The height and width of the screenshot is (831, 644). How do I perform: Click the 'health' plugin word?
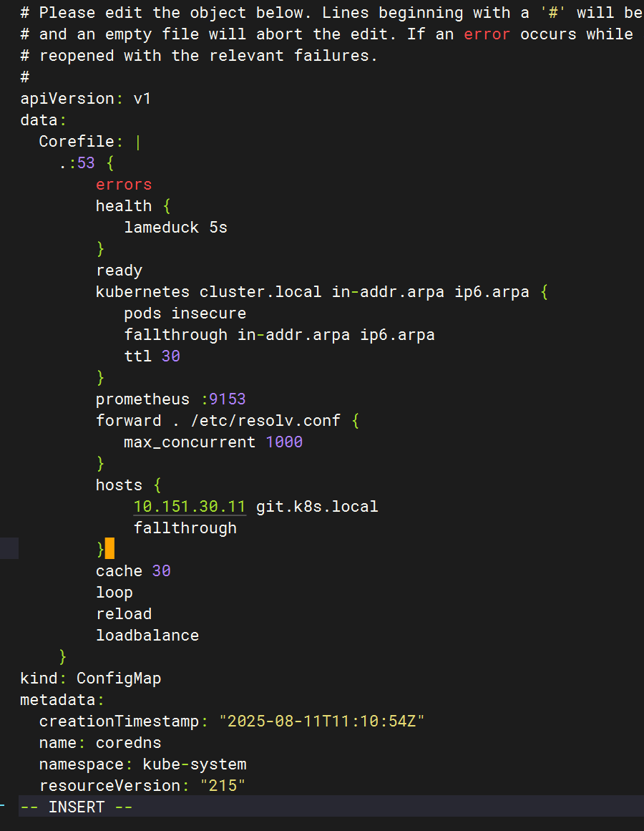(x=124, y=205)
